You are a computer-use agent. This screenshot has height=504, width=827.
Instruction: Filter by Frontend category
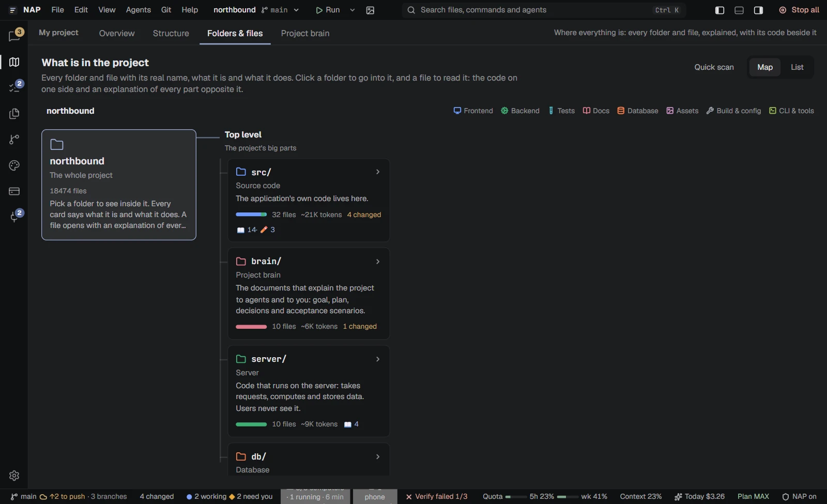(473, 111)
